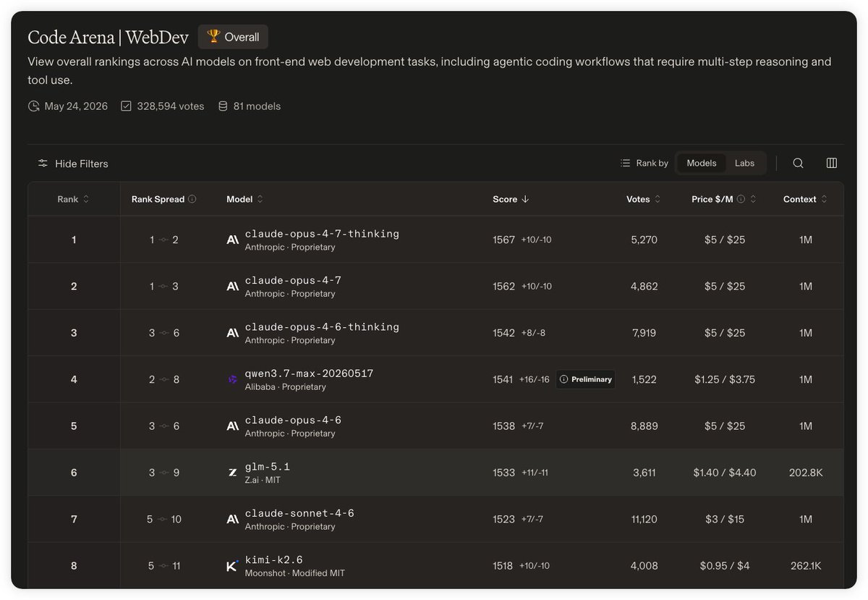
Task: Select Models in Rank by toggle
Action: pyautogui.click(x=701, y=164)
